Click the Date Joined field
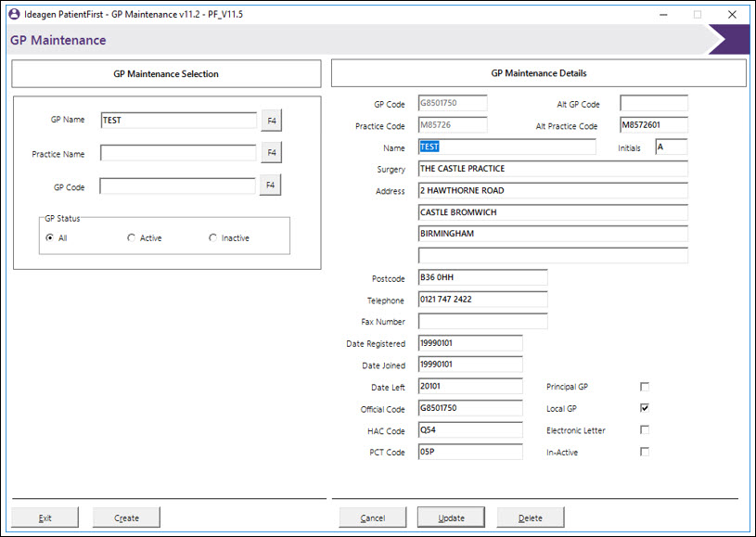The height and width of the screenshot is (537, 756). click(470, 364)
